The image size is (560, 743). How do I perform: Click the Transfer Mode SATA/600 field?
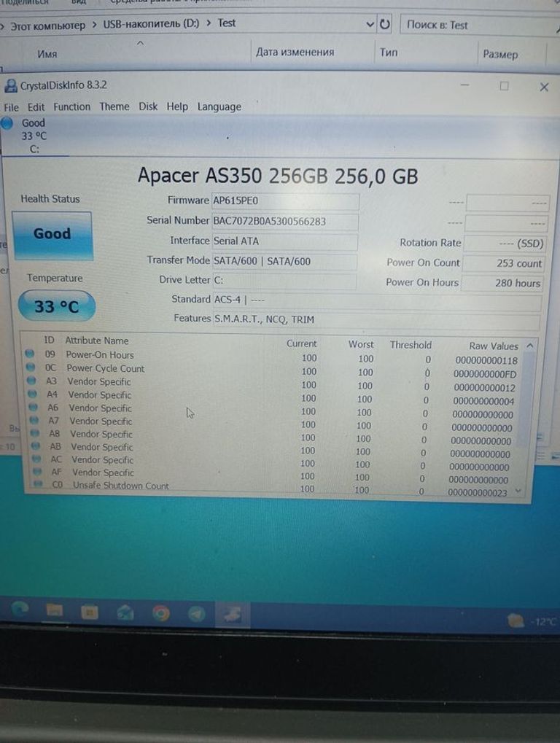pyautogui.click(x=284, y=261)
